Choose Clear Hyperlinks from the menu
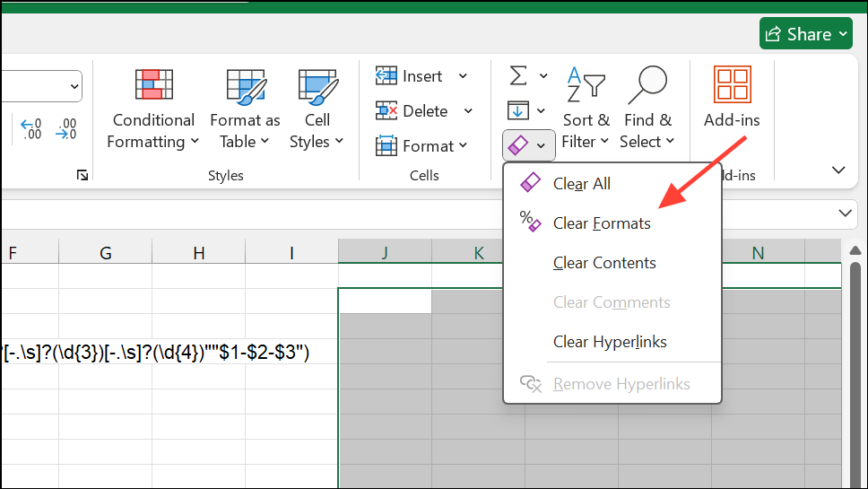Screen dimensions: 868x489 610,342
